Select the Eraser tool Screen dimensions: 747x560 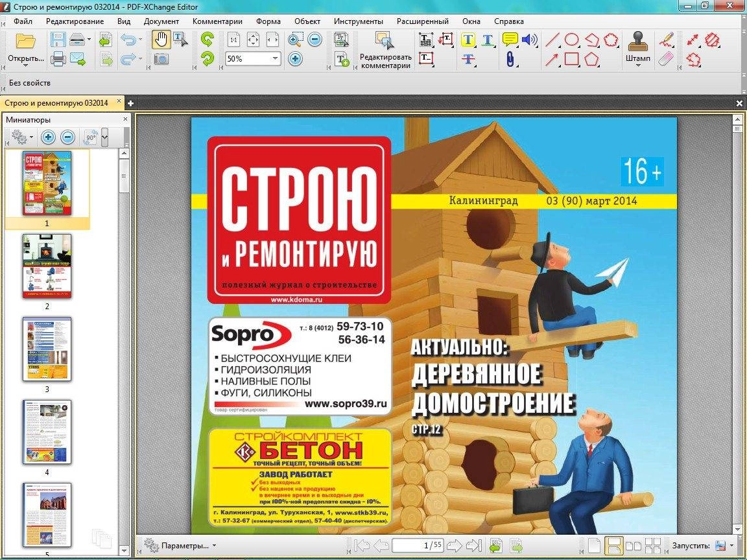[x=667, y=59]
